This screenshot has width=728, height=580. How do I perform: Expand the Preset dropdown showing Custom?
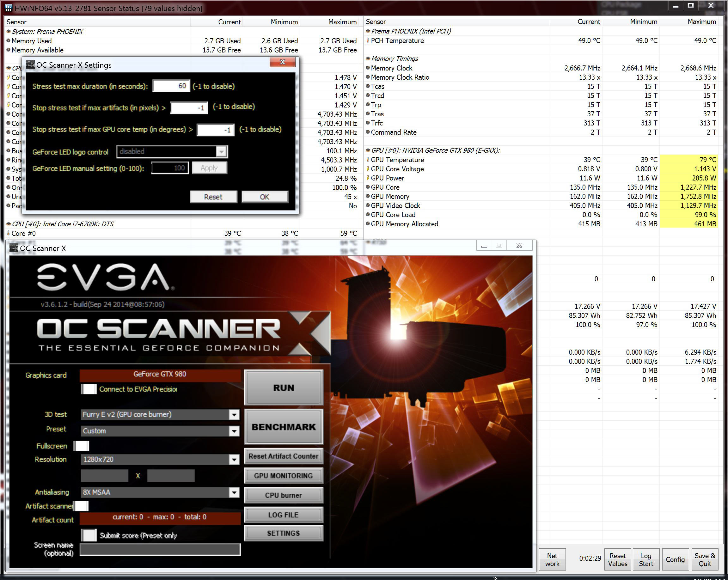click(234, 431)
